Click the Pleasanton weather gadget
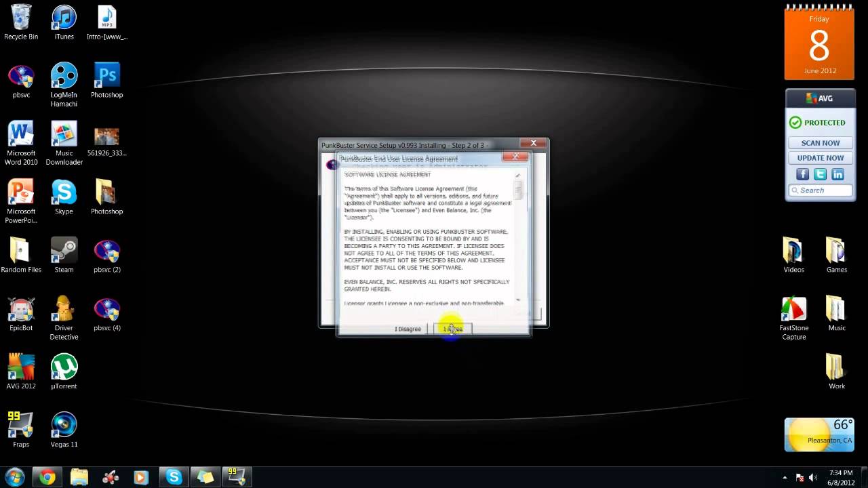 tap(819, 434)
